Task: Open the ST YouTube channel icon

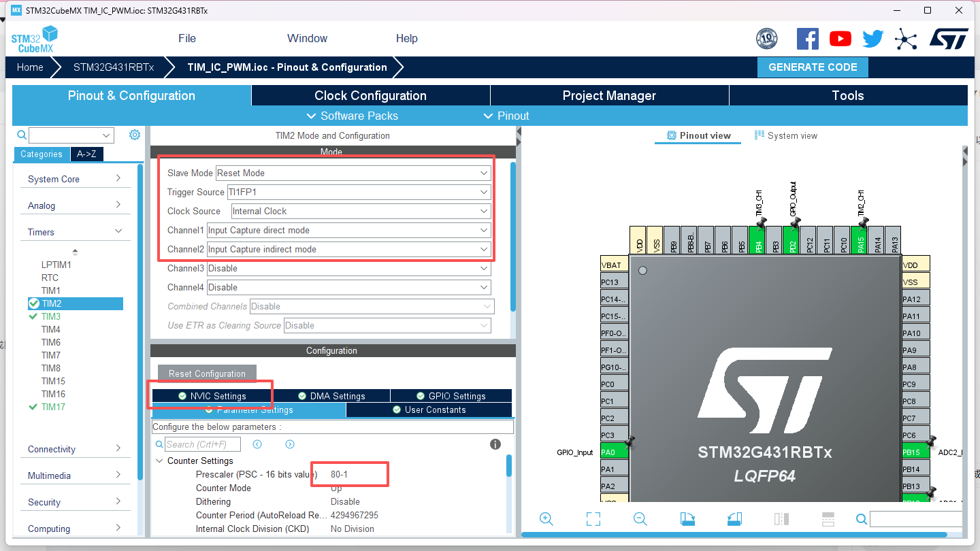Action: (x=840, y=39)
